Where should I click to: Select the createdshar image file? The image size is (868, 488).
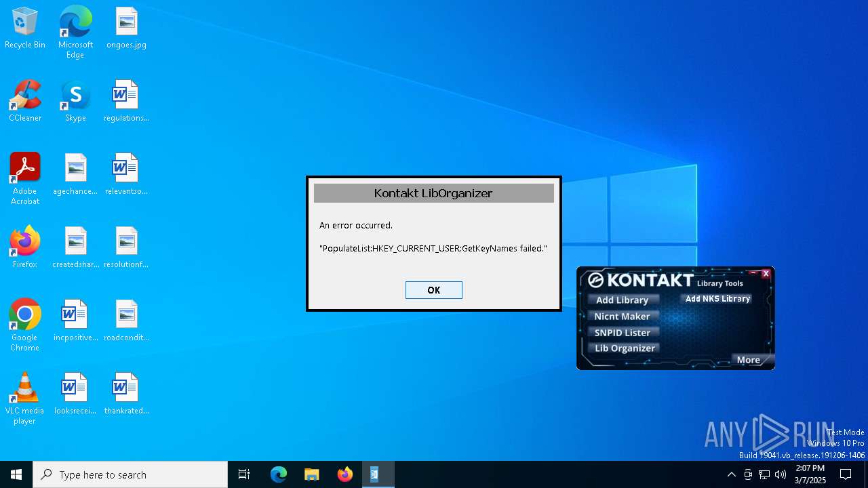click(75, 248)
